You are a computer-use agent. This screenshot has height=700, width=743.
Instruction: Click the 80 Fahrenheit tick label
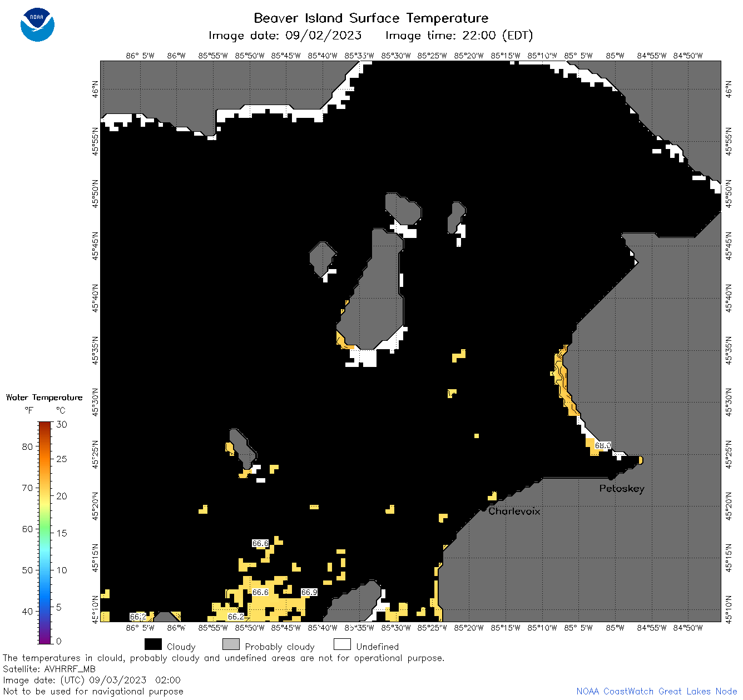coord(27,446)
